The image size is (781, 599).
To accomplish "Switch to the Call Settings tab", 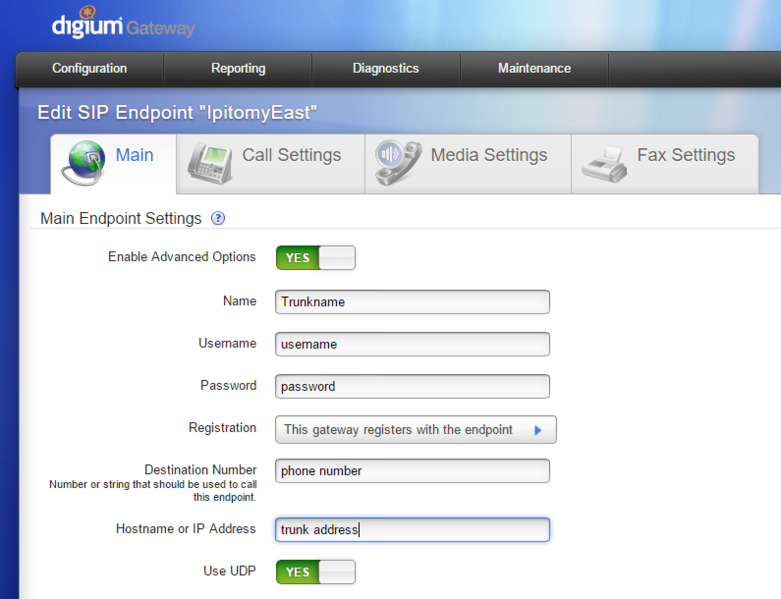I will pos(290,156).
